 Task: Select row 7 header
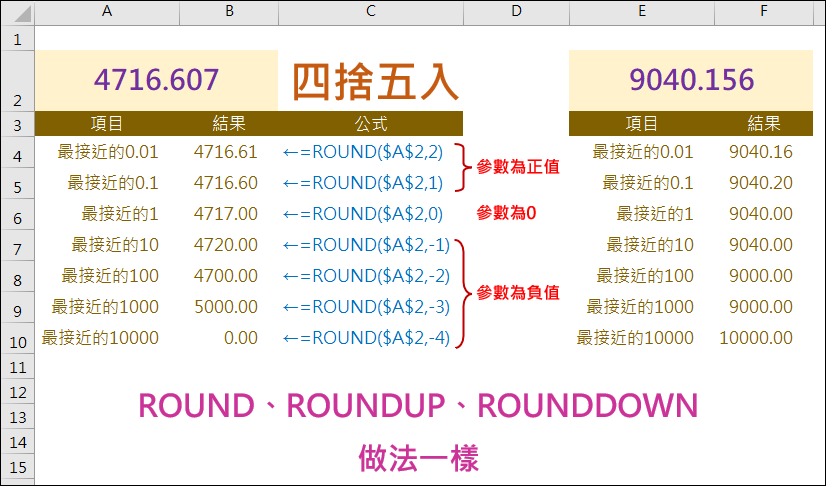[x=18, y=246]
